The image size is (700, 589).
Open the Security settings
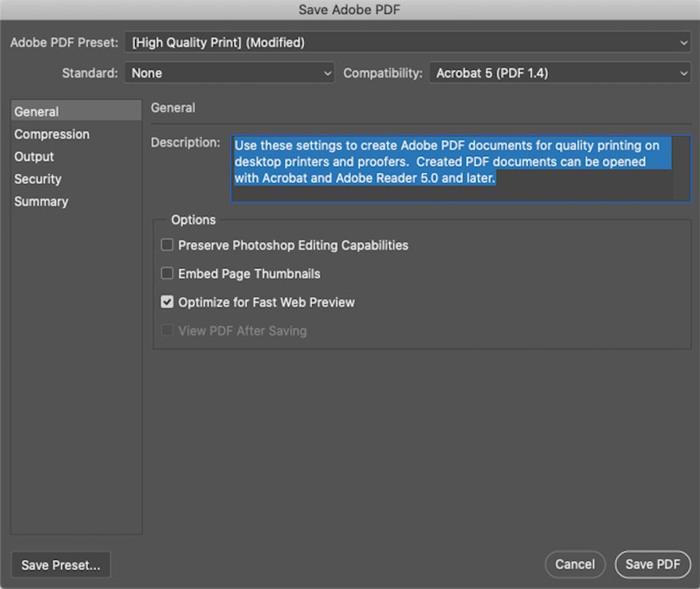coord(76,178)
